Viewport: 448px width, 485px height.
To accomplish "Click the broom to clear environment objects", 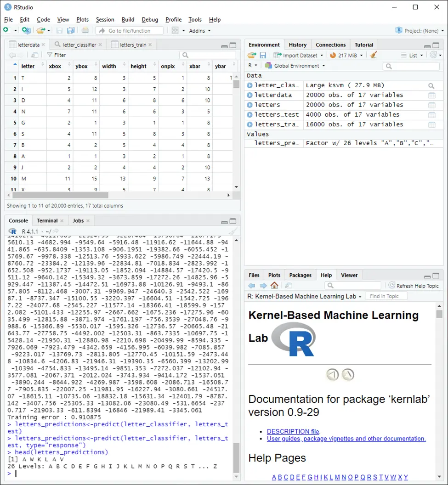I will click(374, 55).
